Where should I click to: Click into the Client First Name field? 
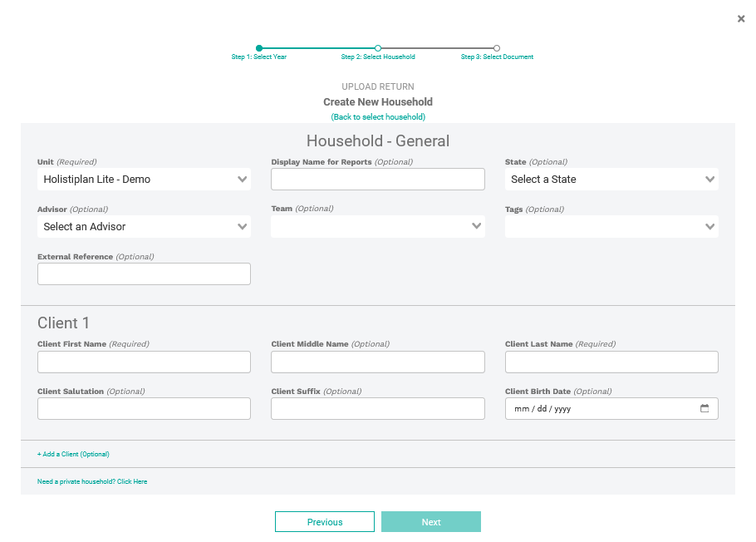144,362
